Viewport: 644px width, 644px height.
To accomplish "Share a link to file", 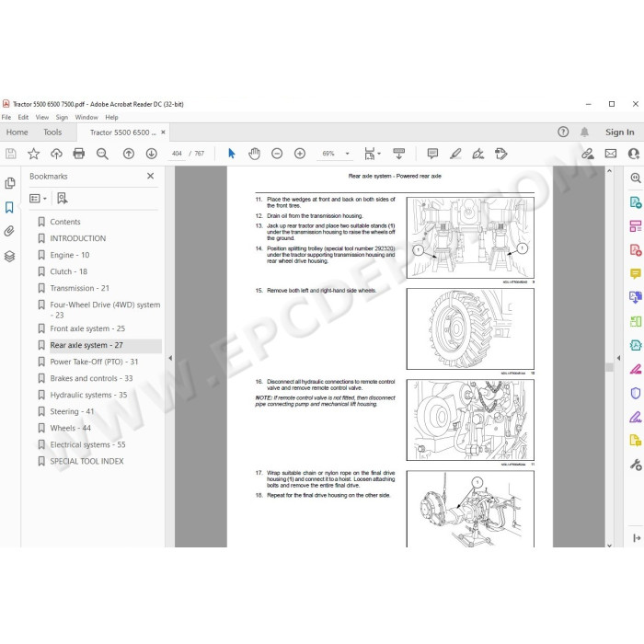I will [x=588, y=154].
